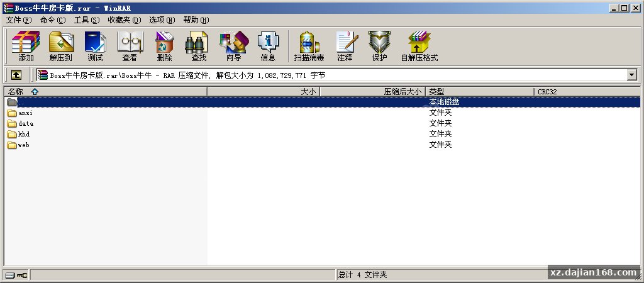Click the 文件夹 type of ansi row

(440, 113)
